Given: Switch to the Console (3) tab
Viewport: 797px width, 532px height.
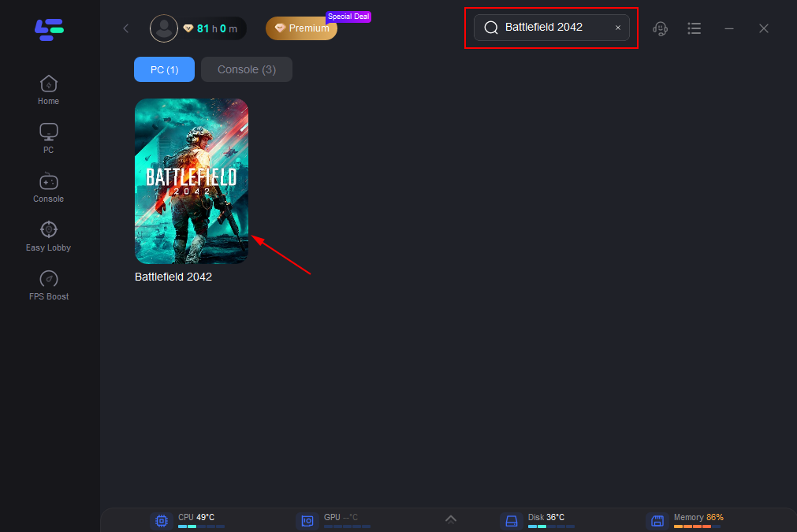Looking at the screenshot, I should [x=247, y=69].
